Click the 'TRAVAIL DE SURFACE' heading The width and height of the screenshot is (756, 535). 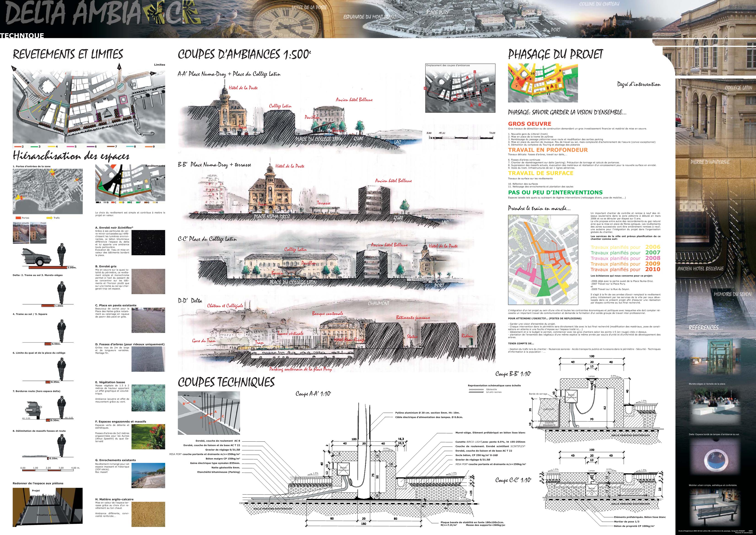[x=540, y=173]
